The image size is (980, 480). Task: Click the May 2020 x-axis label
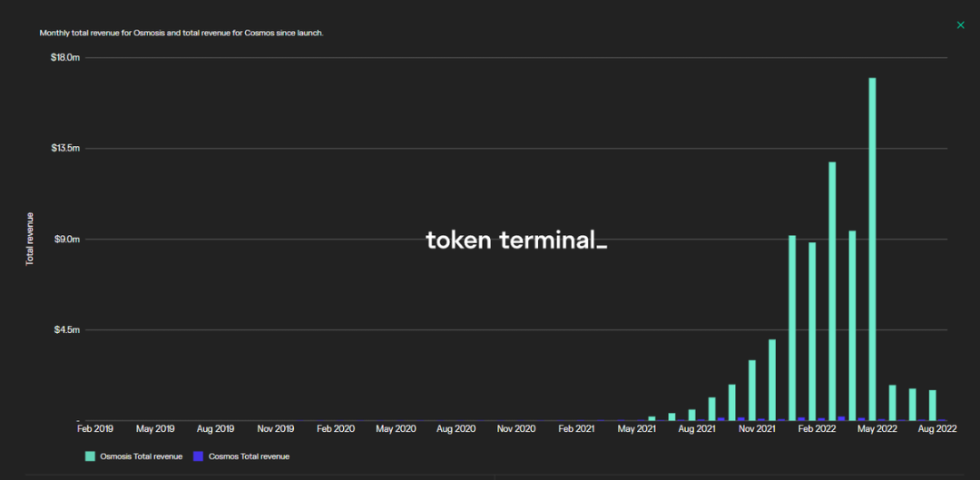pyautogui.click(x=397, y=429)
